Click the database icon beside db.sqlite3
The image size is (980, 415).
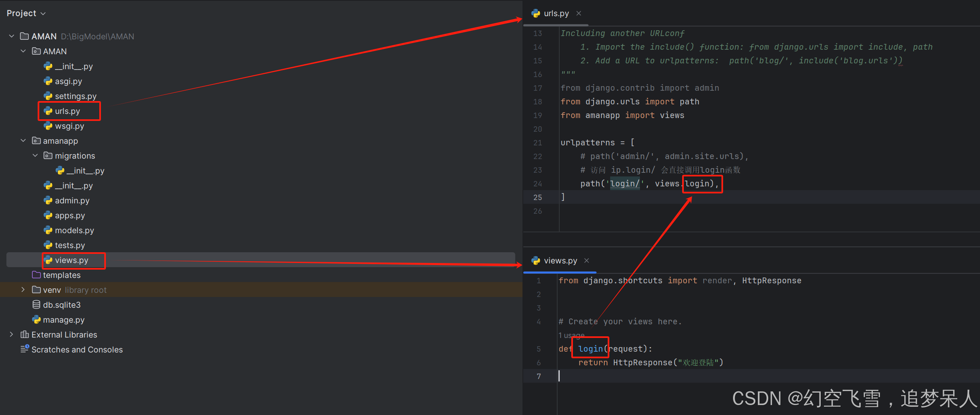[36, 304]
